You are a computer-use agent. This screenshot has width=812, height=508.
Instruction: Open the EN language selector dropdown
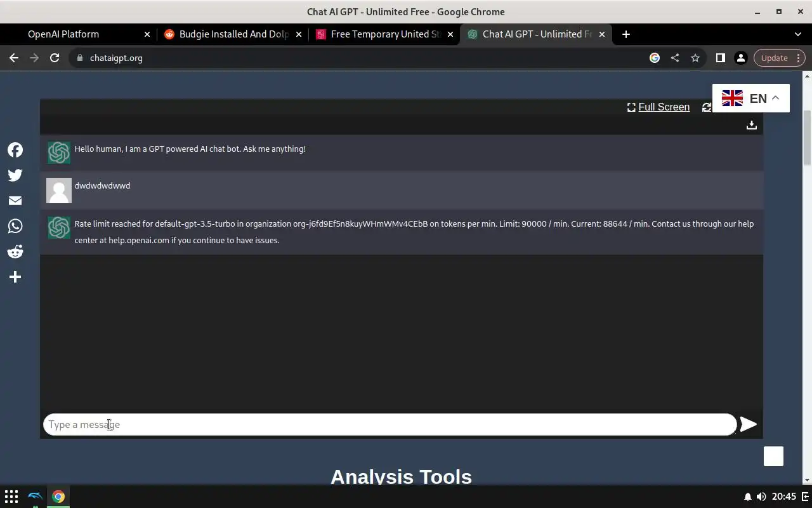(x=751, y=98)
